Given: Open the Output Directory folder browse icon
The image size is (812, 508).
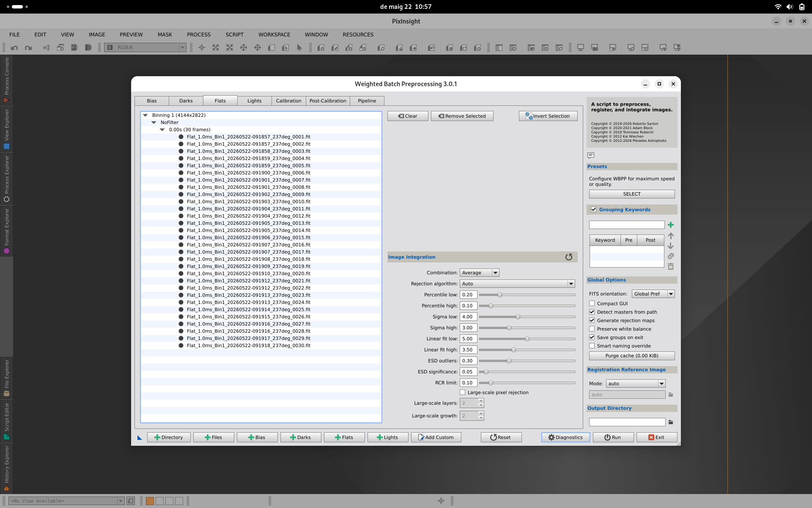Looking at the screenshot, I should (671, 422).
